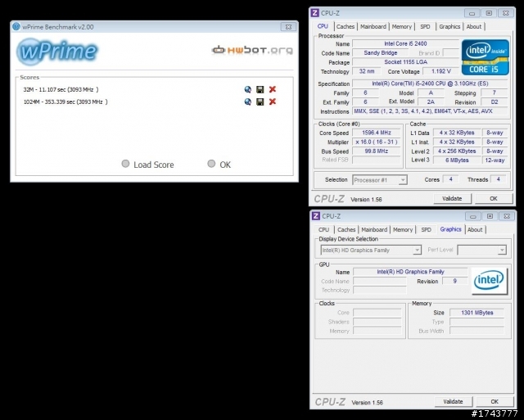This screenshot has height=420, width=524.
Task: Click the Threads count field
Action: tap(499, 179)
